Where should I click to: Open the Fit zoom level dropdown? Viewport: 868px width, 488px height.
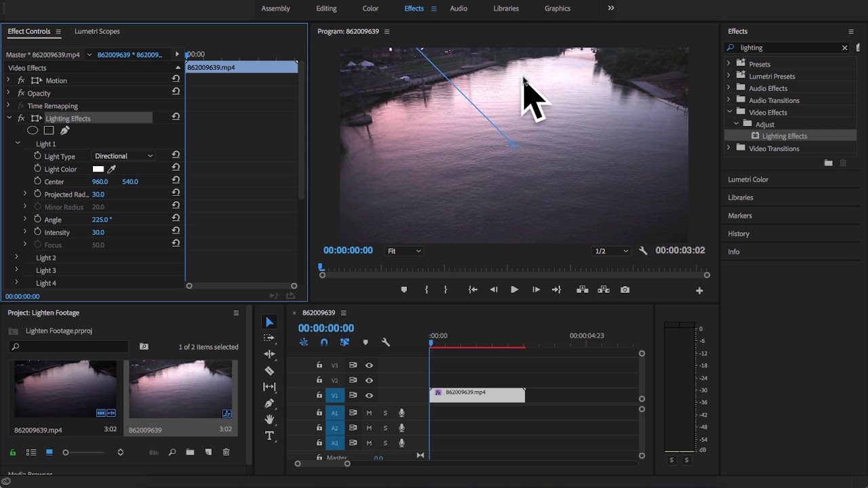click(x=404, y=251)
